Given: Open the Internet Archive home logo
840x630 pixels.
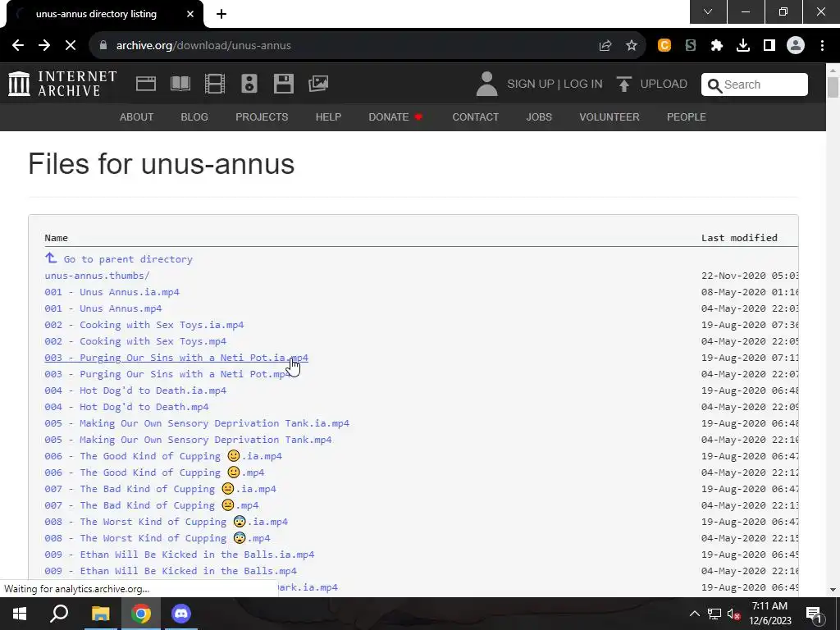Looking at the screenshot, I should coord(62,84).
